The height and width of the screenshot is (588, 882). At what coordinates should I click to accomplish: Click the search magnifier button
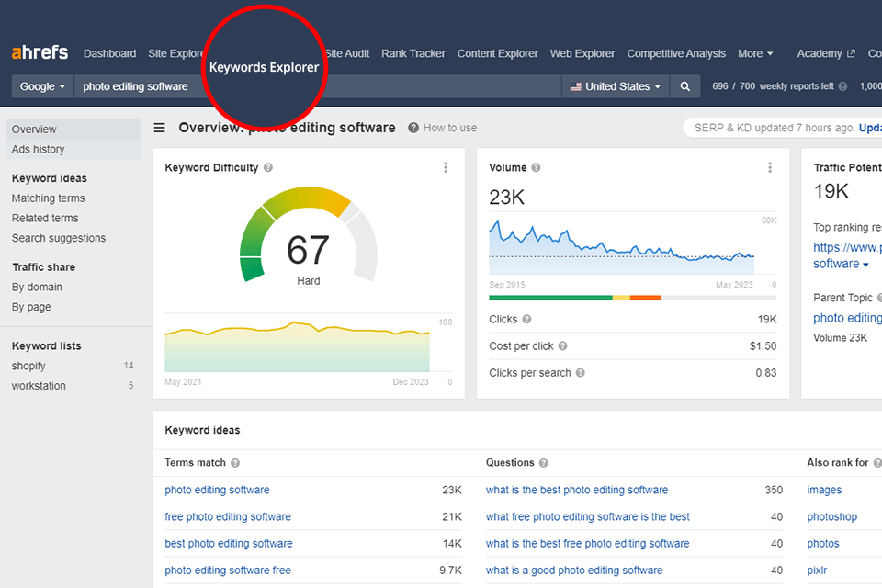(684, 86)
